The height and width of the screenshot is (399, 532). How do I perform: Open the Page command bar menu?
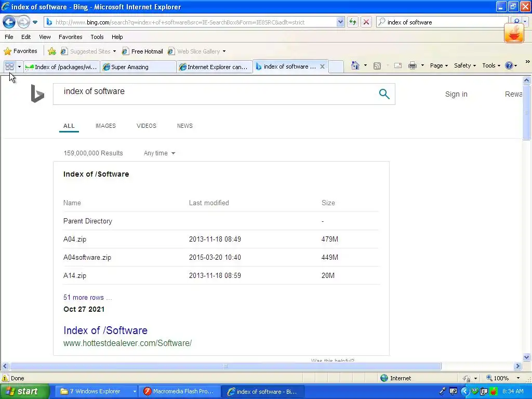click(x=438, y=65)
